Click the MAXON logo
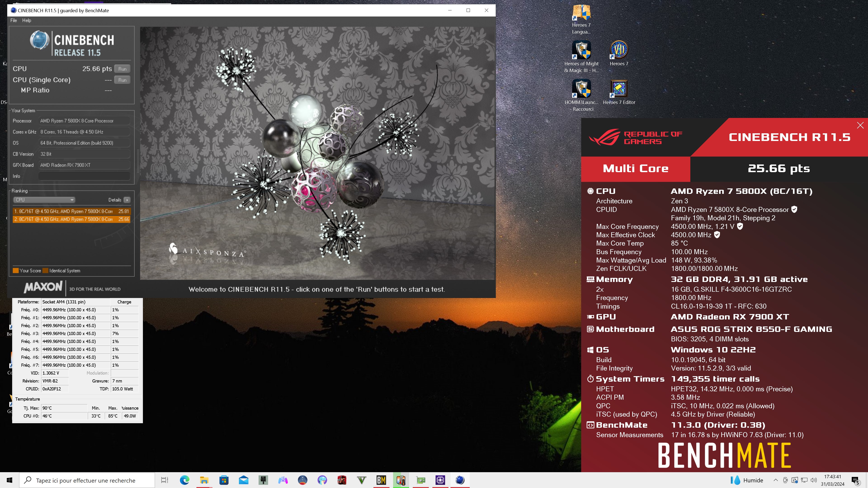Screen dimensions: 868x488 tap(43, 287)
